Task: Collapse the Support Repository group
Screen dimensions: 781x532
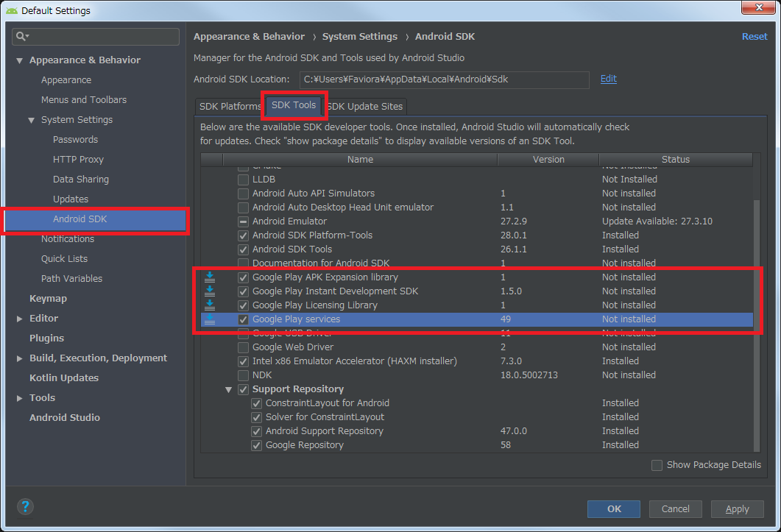Action: [229, 389]
